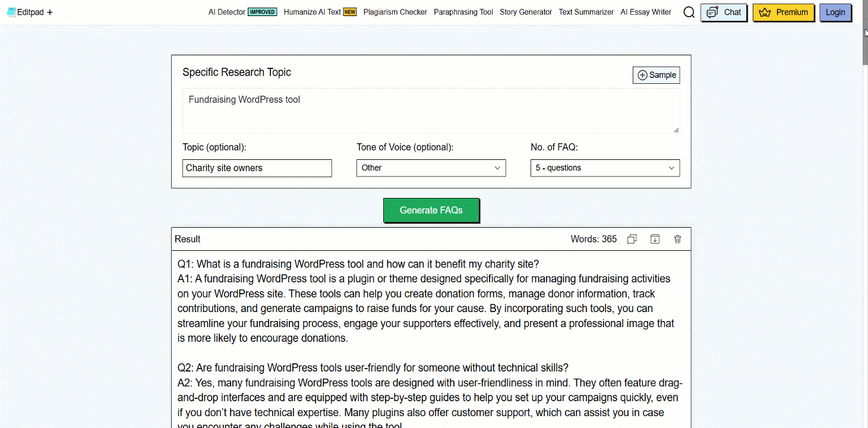Go to Plagiarism Checker
The width and height of the screenshot is (868, 428).
tap(395, 12)
